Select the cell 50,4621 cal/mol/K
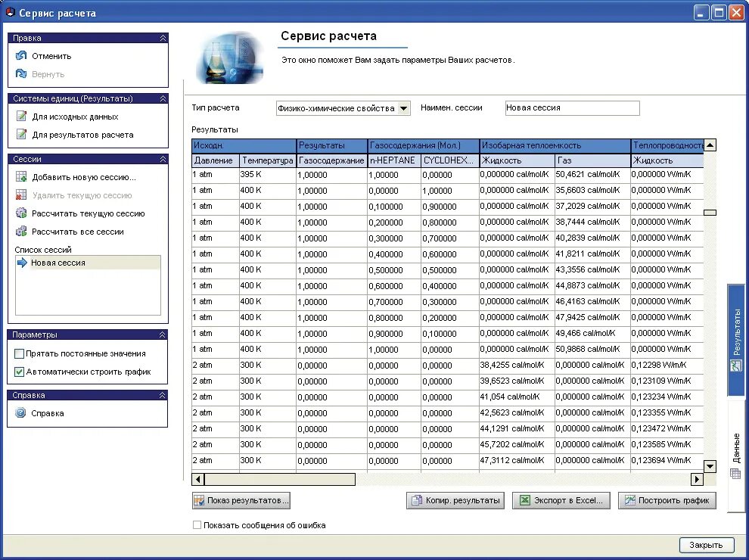Image resolution: width=749 pixels, height=560 pixels. click(x=592, y=174)
